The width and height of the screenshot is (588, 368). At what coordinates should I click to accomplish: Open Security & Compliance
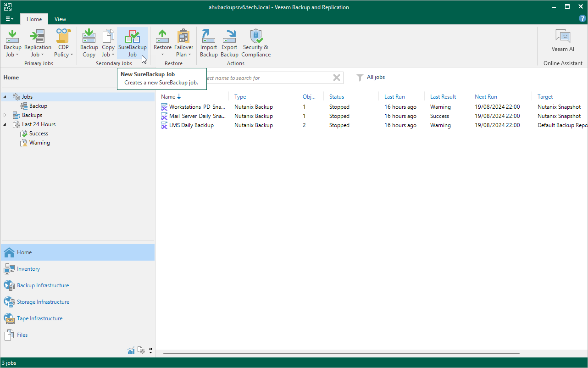256,44
